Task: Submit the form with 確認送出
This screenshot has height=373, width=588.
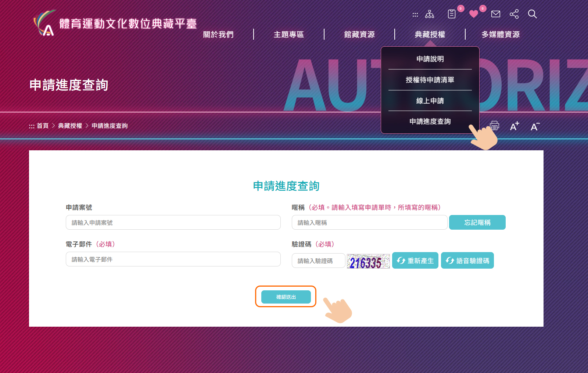Action: [x=286, y=297]
